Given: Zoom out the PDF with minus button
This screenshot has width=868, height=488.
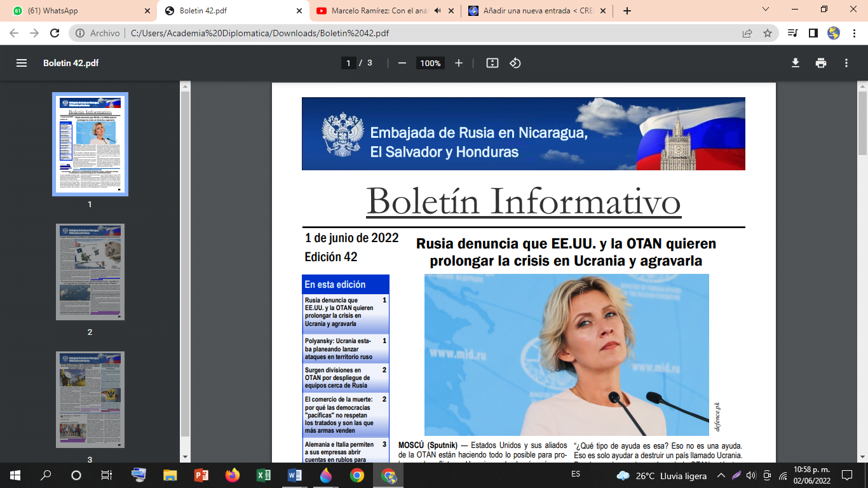Looking at the screenshot, I should [x=402, y=63].
